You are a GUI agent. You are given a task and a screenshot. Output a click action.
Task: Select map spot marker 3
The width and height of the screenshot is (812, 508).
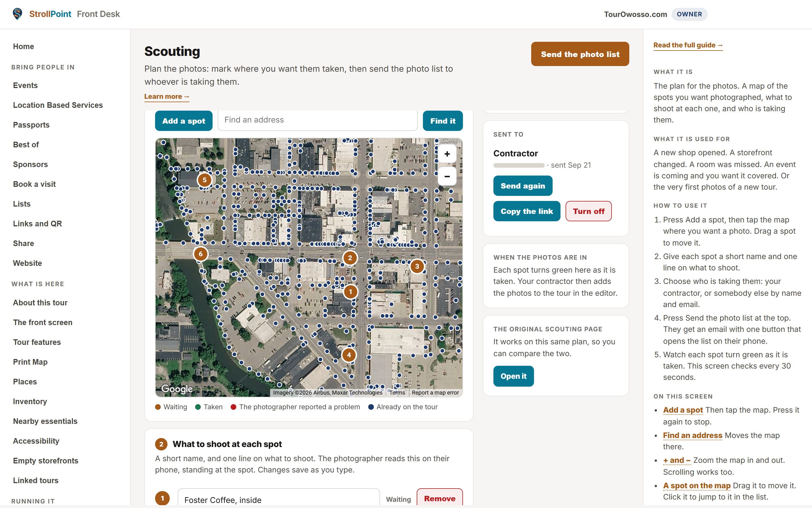(x=417, y=266)
